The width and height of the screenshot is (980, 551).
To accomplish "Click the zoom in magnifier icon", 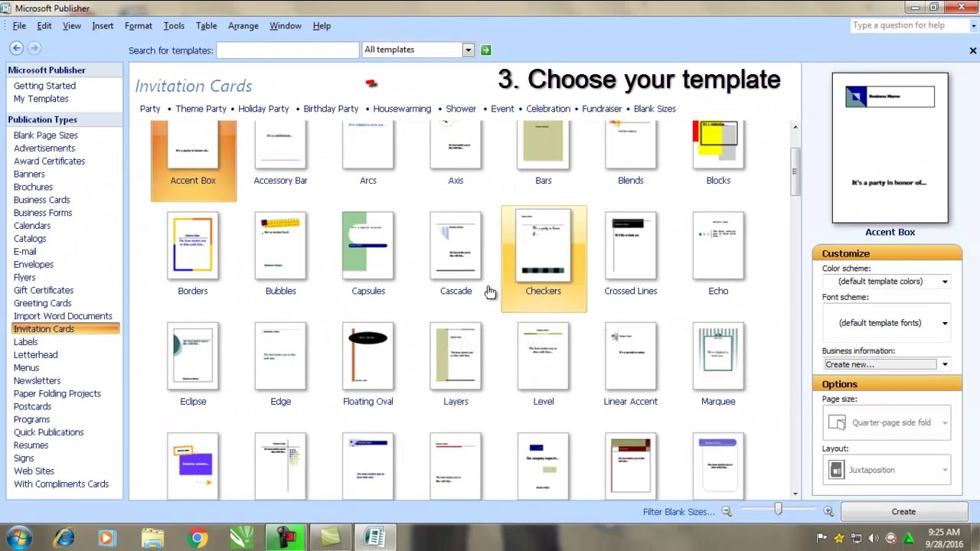I will click(x=828, y=511).
